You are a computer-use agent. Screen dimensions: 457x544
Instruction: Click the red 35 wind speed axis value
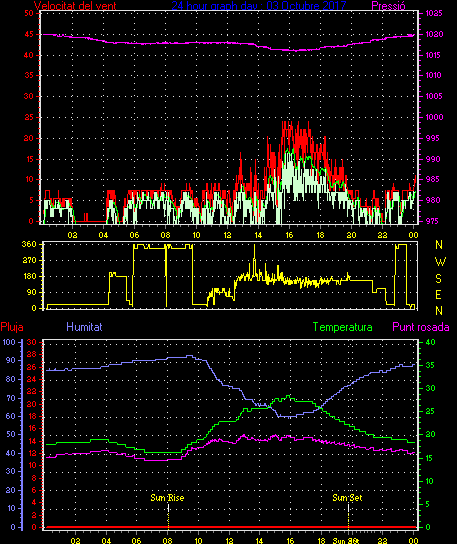coord(29,75)
